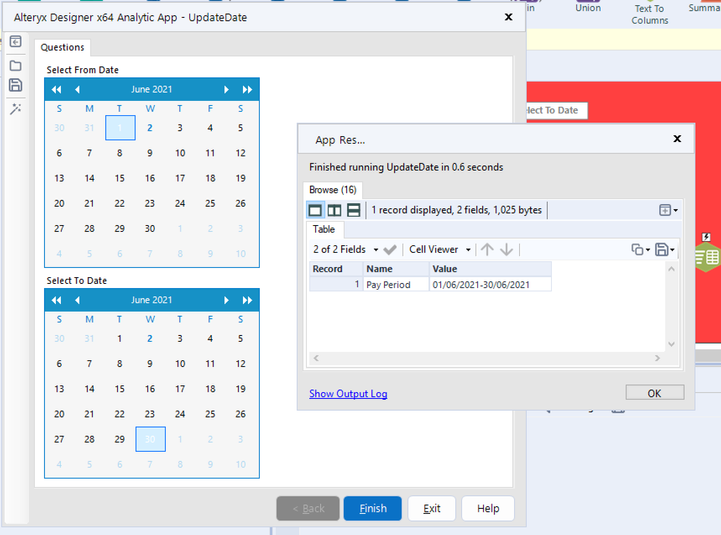The width and height of the screenshot is (721, 535).
Task: Click June 2021 header in From Date calendar
Action: 151,89
